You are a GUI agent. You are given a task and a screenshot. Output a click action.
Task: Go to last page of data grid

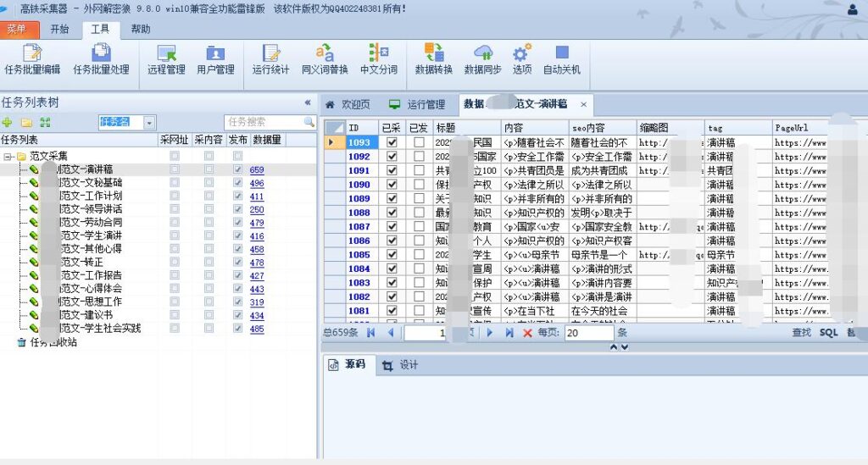tap(509, 332)
